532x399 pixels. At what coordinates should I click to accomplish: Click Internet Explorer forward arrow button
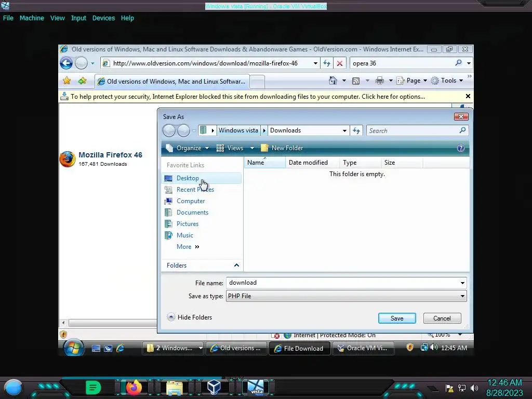81,63
